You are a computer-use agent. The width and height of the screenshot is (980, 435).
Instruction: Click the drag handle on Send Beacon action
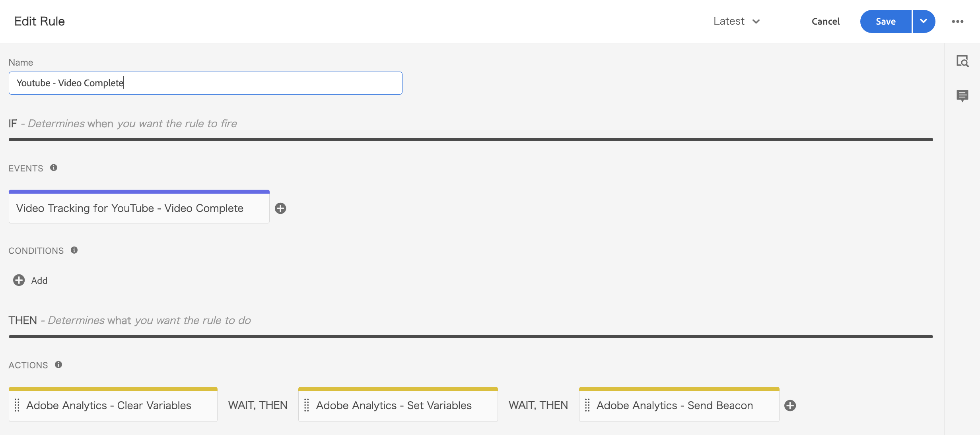point(587,406)
